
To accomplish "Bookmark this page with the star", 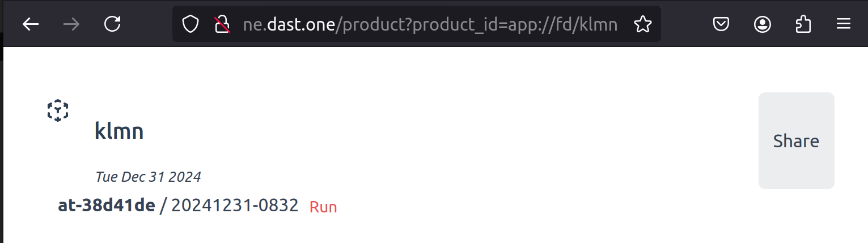I will coord(642,24).
